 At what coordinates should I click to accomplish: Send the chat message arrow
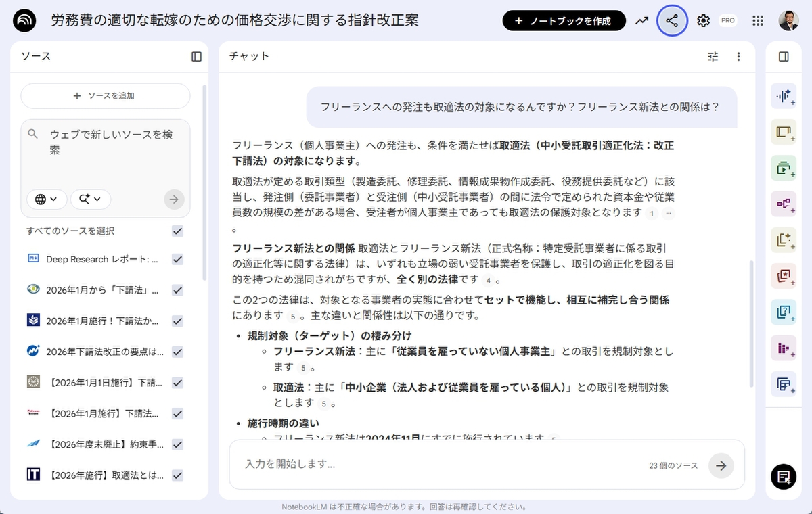pos(721,465)
